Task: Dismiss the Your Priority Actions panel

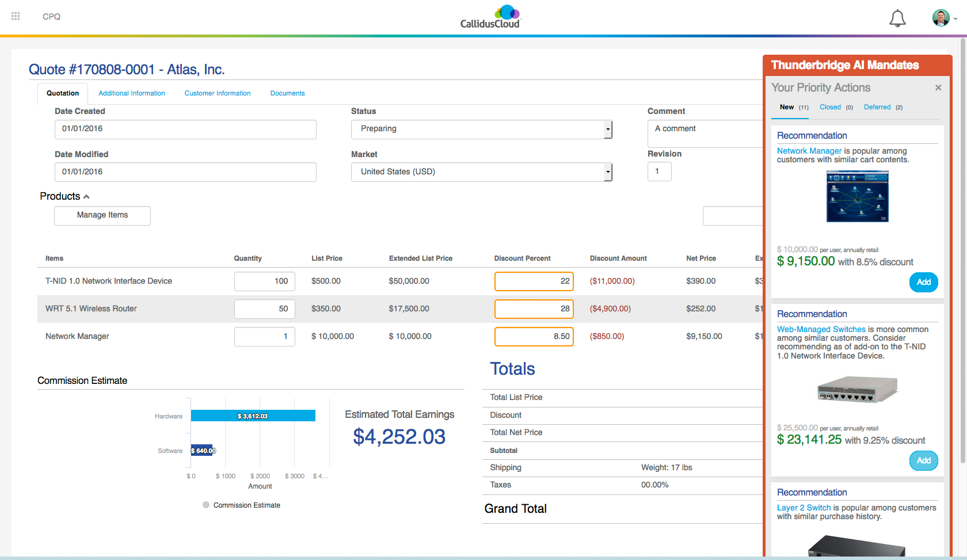Action: pos(938,87)
